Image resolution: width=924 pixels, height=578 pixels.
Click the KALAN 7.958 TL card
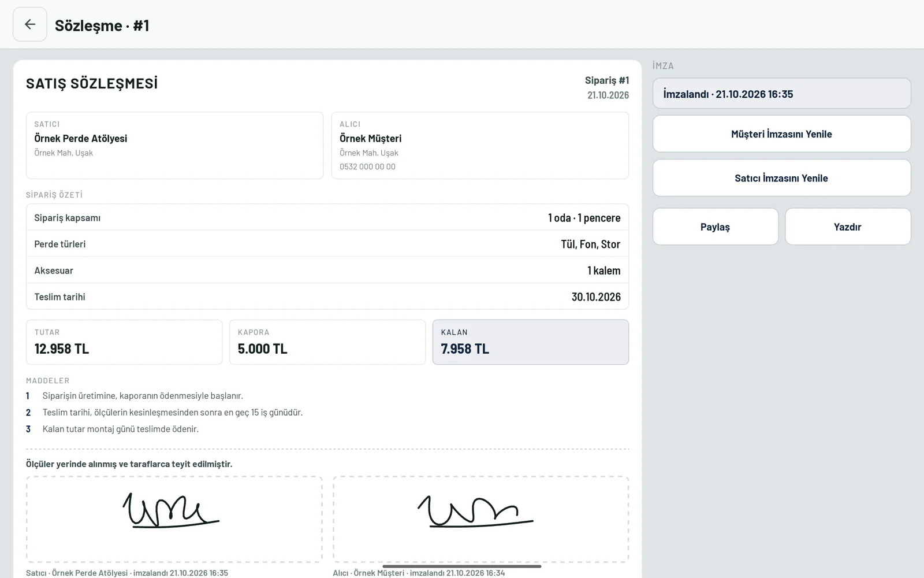coord(531,342)
